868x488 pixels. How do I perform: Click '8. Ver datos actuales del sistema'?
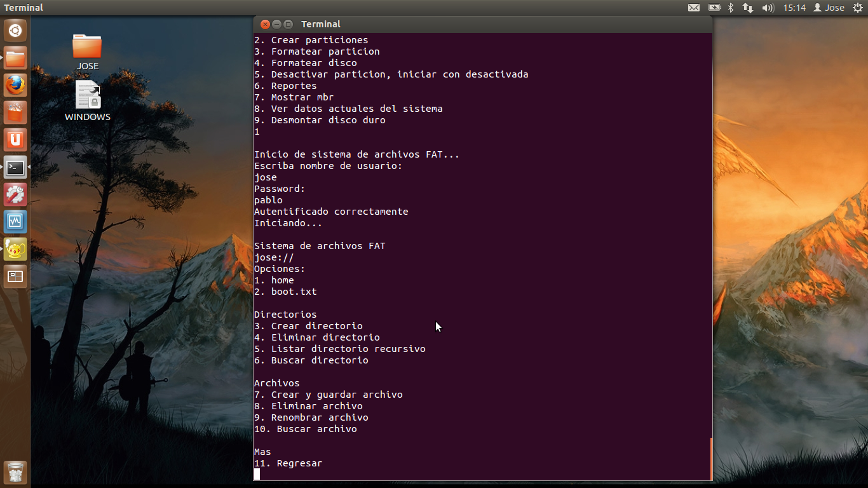[x=348, y=109]
